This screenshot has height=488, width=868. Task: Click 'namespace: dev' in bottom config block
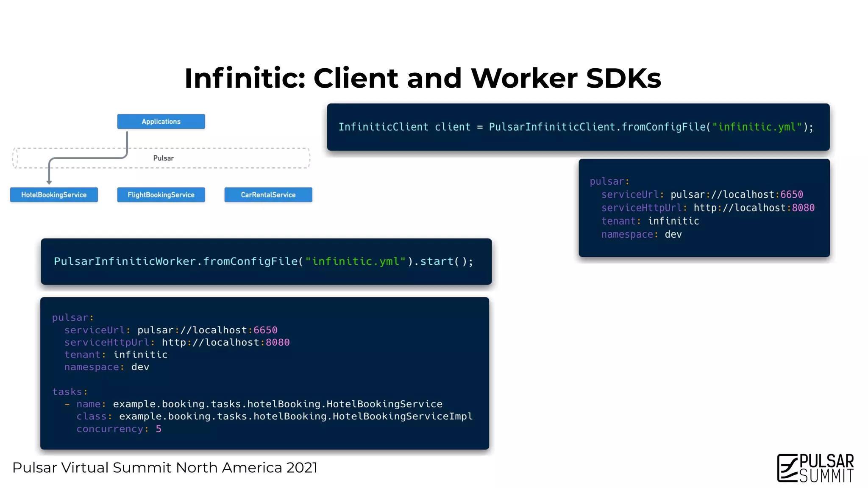pyautogui.click(x=107, y=367)
